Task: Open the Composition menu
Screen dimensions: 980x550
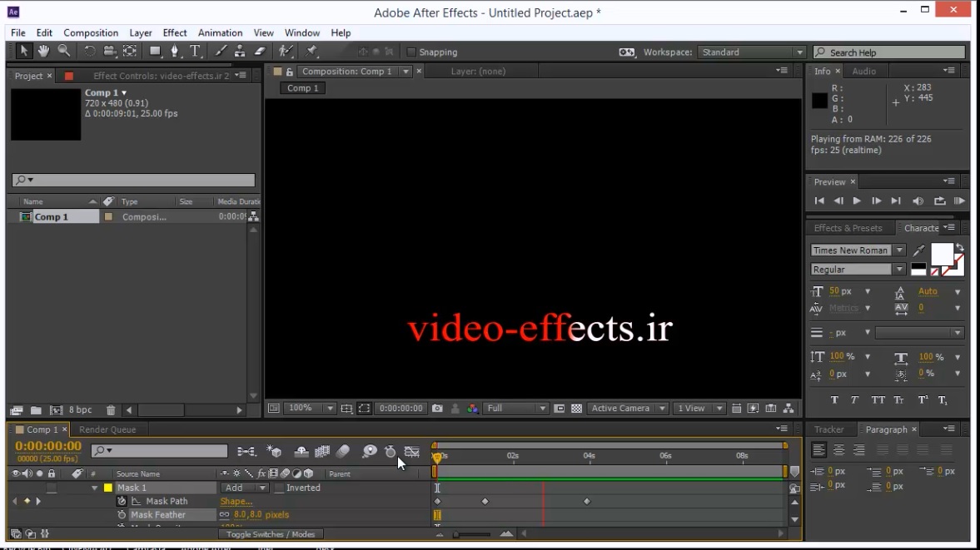Action: (x=91, y=33)
